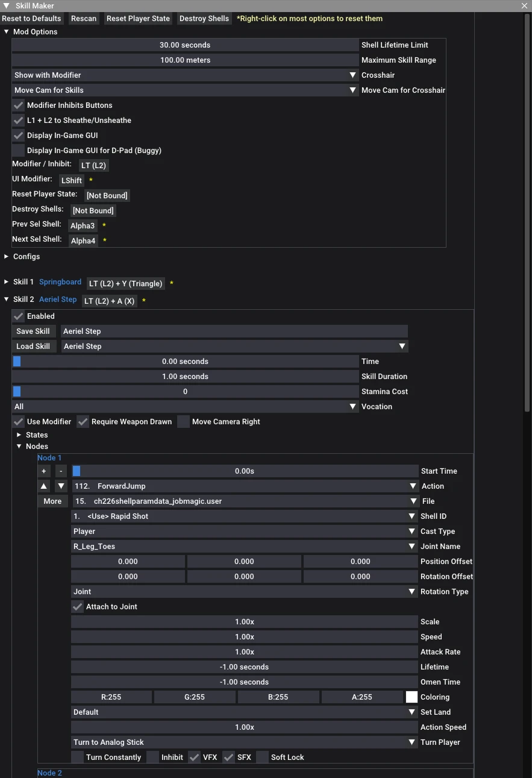Viewport: 532px width, 778px height.
Task: Click the plus button to add node
Action: click(44, 471)
